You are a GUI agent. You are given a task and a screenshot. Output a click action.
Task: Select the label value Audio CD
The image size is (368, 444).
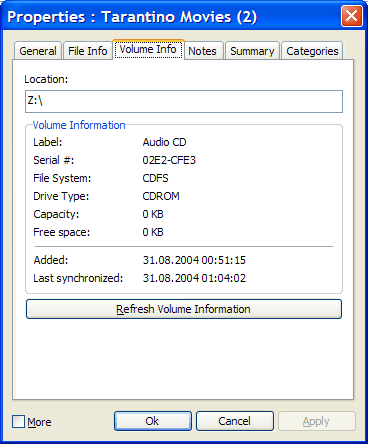tap(164, 142)
